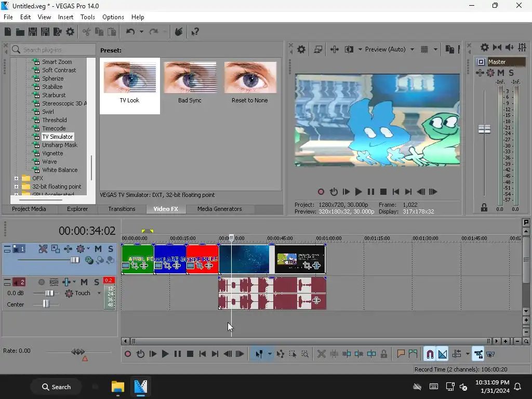Viewport: 532px width, 399px height.
Task: Click Event Pan/Crop icon on green APRIL clip
Action: pos(135,265)
